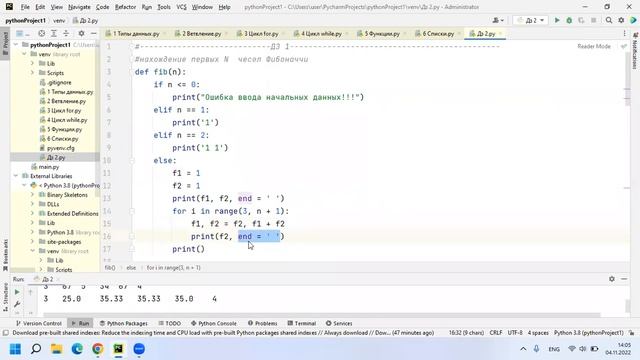Open Windows taskbar search

point(36,349)
